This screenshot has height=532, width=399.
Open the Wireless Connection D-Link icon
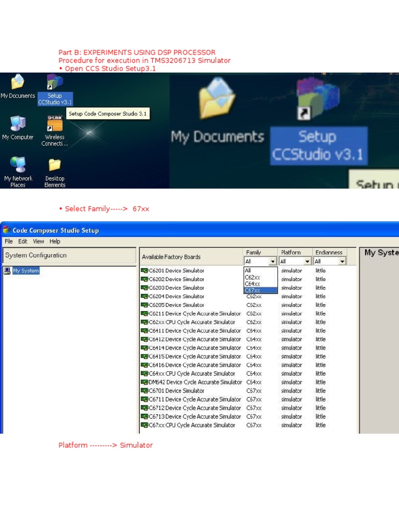point(55,125)
